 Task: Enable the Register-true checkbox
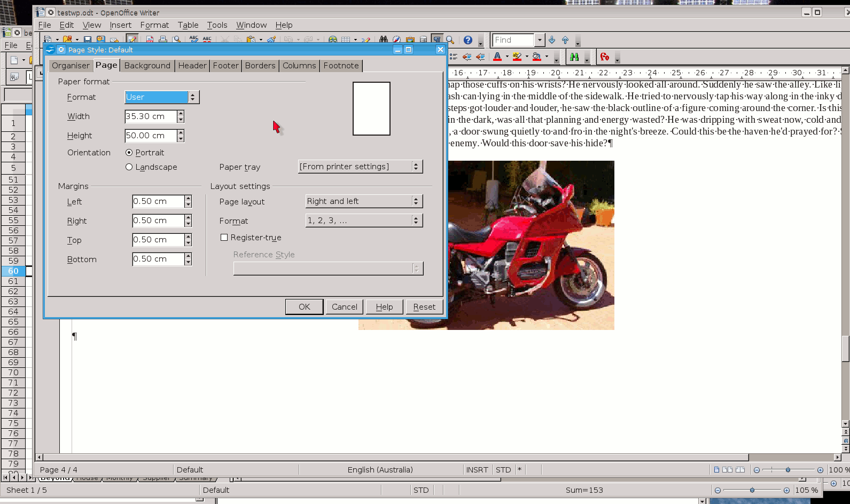224,238
